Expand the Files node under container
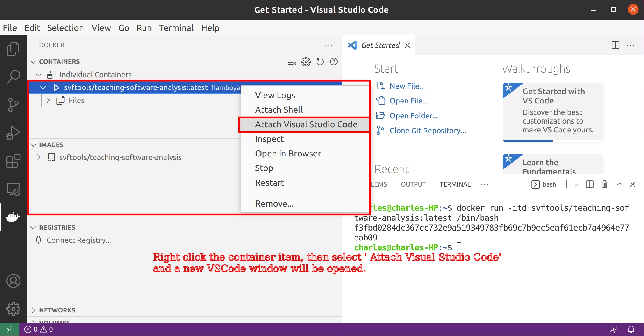This screenshot has width=644, height=336. tap(48, 100)
